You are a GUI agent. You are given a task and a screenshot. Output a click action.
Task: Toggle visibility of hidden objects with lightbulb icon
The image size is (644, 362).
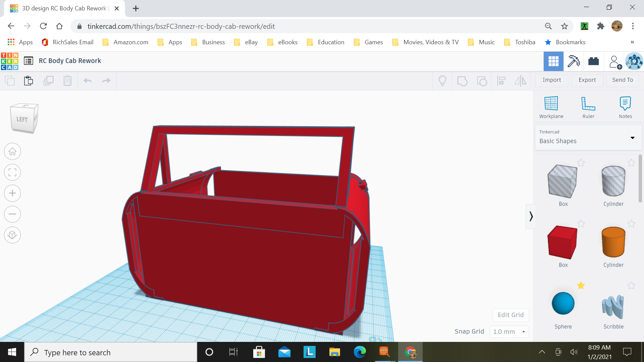click(x=442, y=81)
